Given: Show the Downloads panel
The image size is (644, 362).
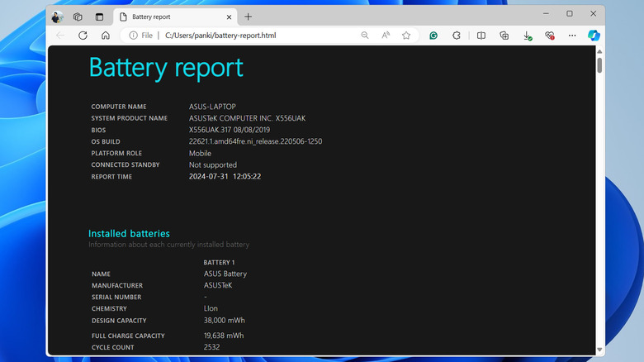Looking at the screenshot, I should (528, 36).
